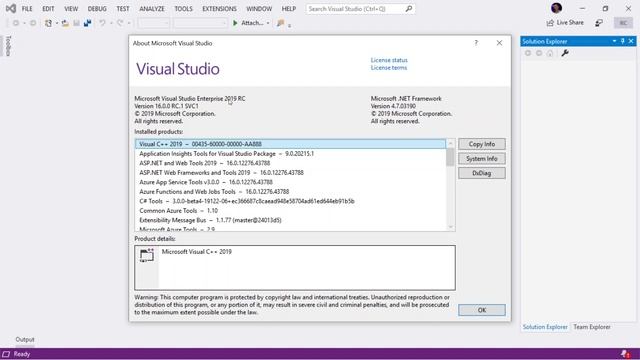Open the HELP menu
Screen dimensions: 640x360
point(289,9)
